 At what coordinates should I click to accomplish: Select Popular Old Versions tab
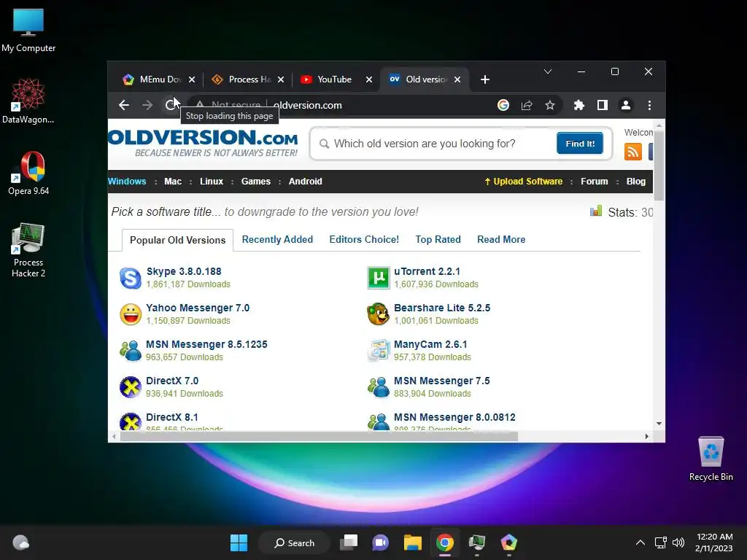[178, 240]
